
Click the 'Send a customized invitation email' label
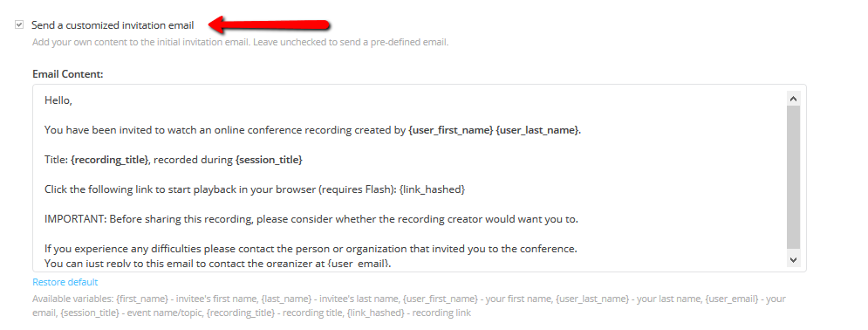tap(113, 25)
